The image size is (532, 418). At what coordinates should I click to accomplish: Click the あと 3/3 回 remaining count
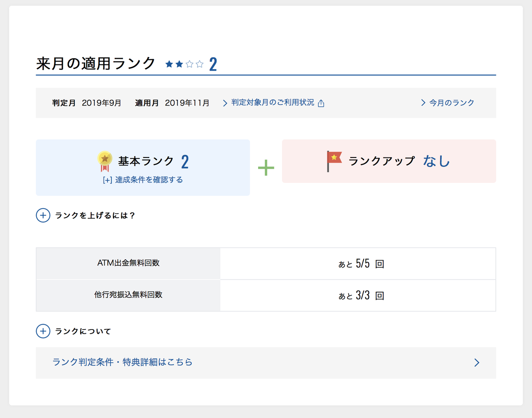361,295
